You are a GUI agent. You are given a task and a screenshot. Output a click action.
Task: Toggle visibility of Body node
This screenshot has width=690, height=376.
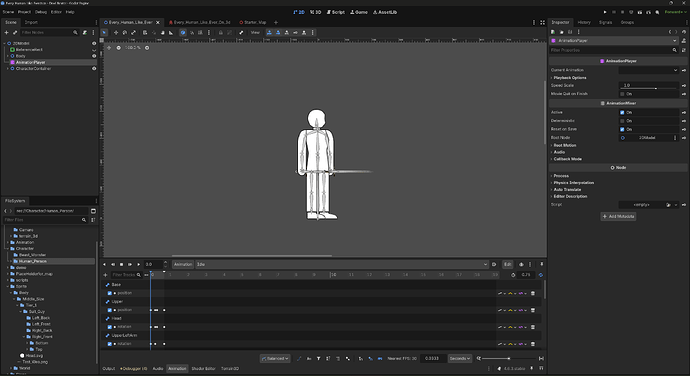click(94, 56)
